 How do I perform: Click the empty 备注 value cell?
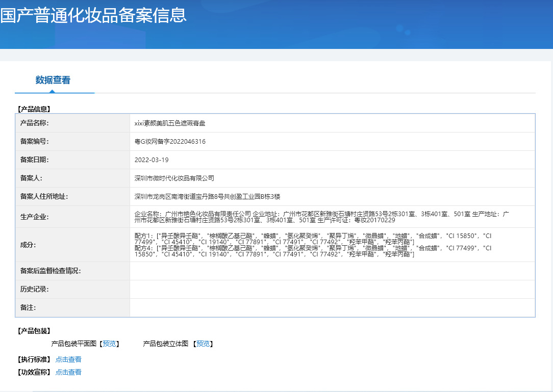[332, 308]
